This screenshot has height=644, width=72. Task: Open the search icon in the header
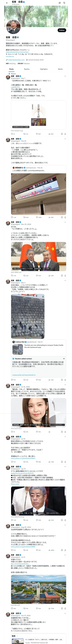[x=64, y=3]
